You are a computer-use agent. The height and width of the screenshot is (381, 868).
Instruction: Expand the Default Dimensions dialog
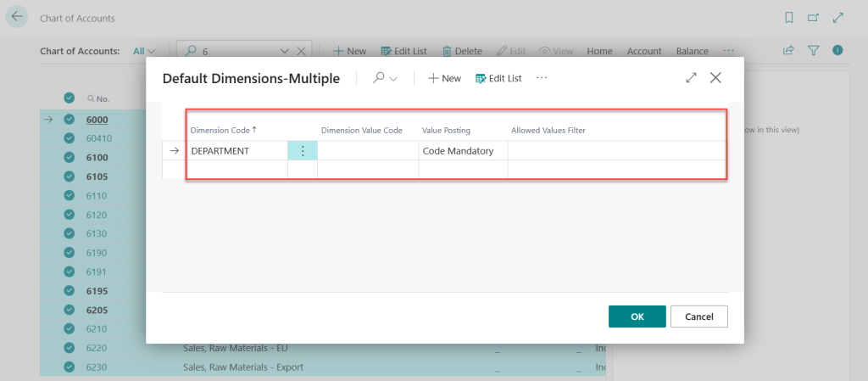[x=691, y=78]
